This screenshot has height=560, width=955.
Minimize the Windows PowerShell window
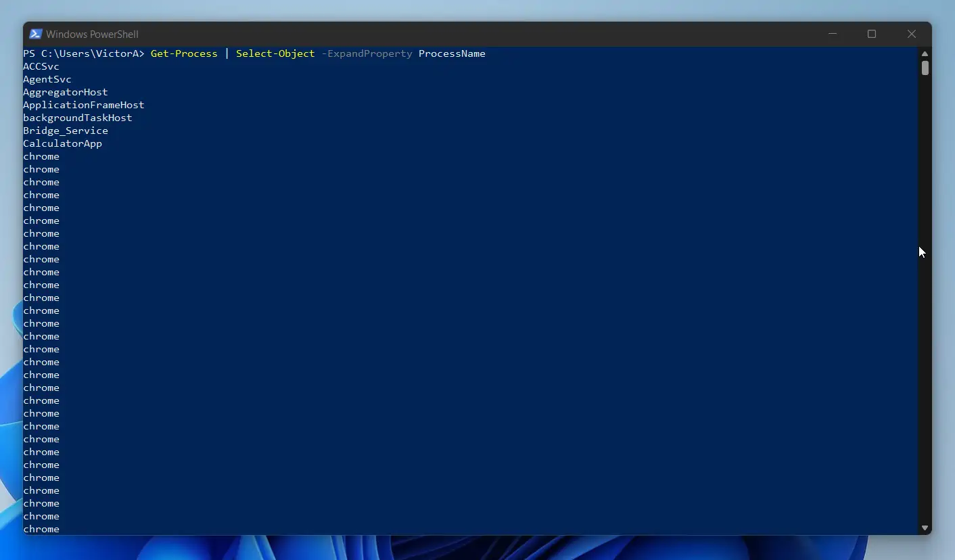pos(833,34)
